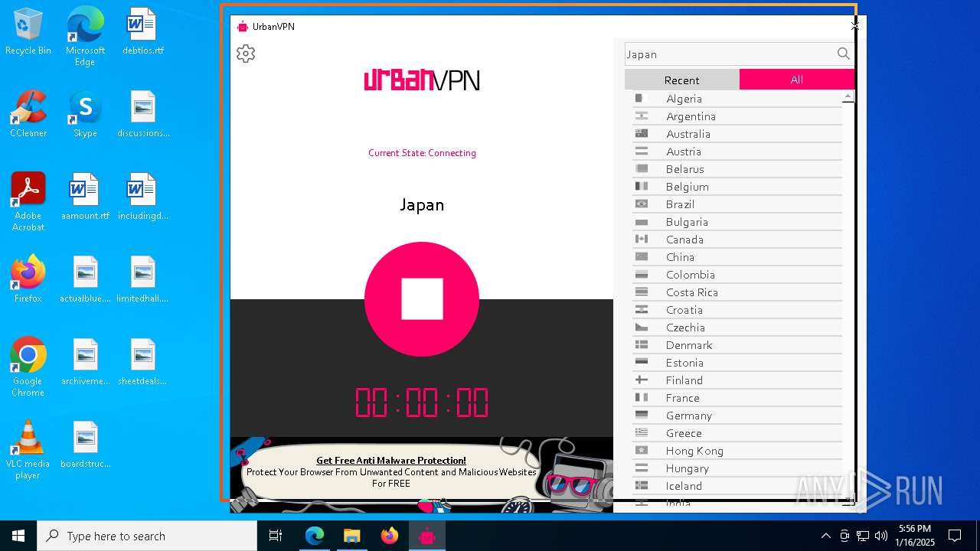
Task: Pick Belarus in the list
Action: [x=737, y=169]
